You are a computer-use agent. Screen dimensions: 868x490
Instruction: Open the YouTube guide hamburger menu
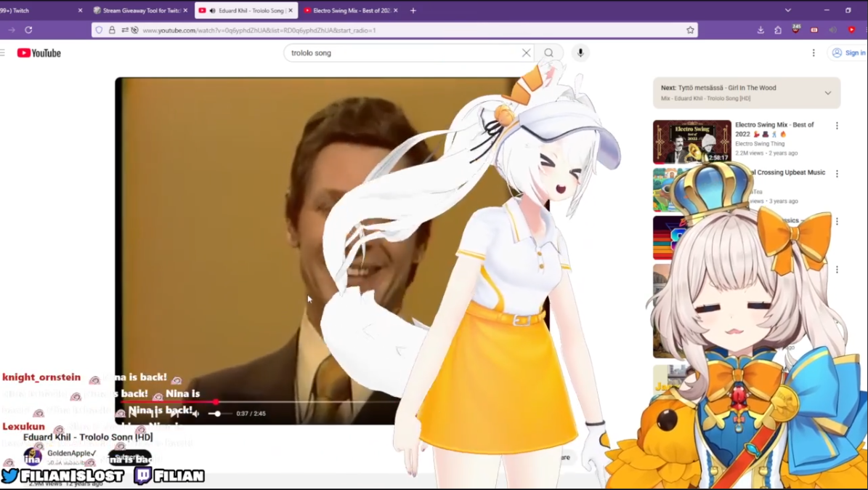tap(3, 52)
